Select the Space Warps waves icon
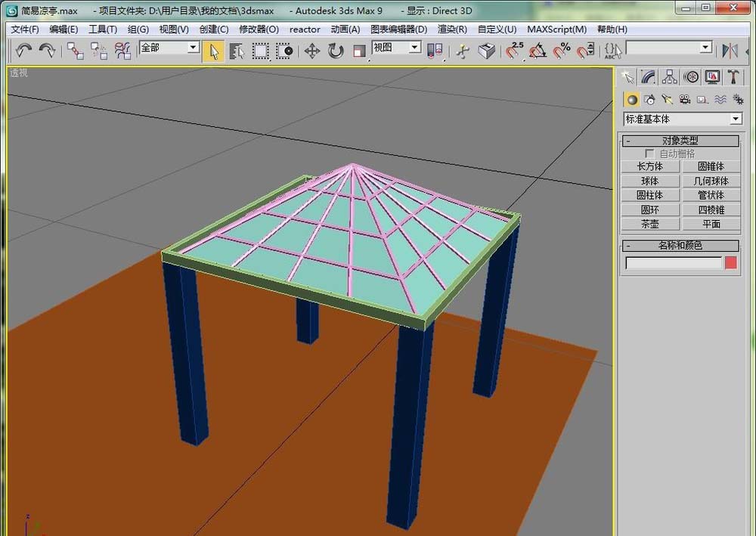 click(x=720, y=100)
